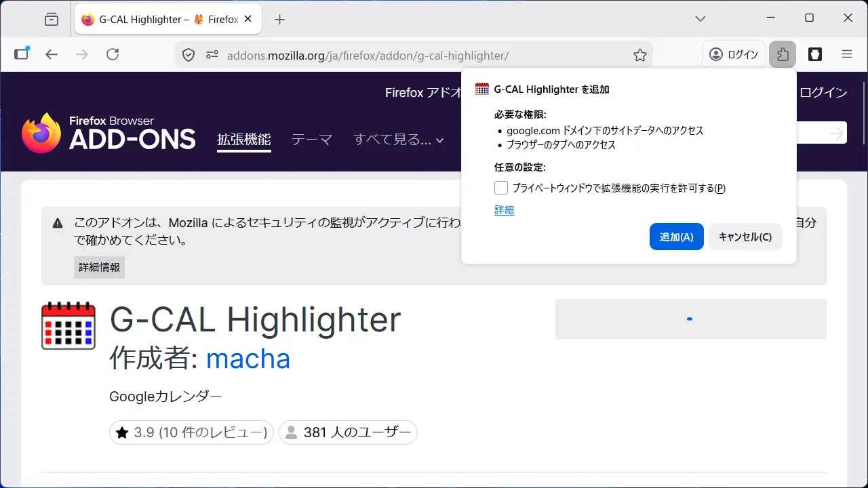
Task: Click the 追加(A) button to install
Action: (x=676, y=237)
